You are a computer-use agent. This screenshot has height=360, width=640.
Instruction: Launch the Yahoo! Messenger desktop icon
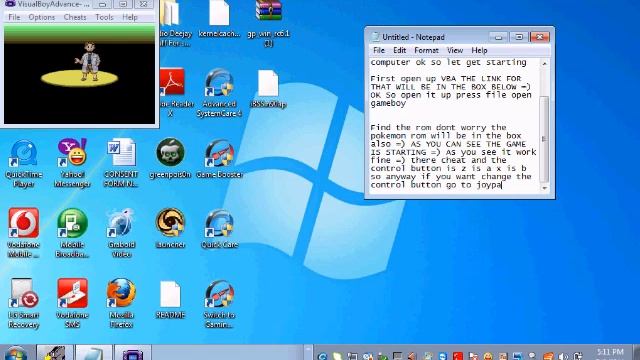72,163
